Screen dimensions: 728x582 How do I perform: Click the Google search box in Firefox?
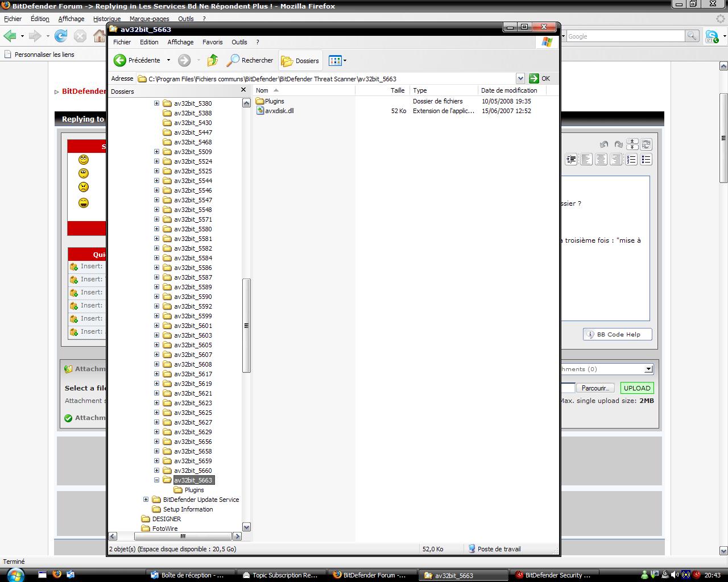pyautogui.click(x=626, y=36)
